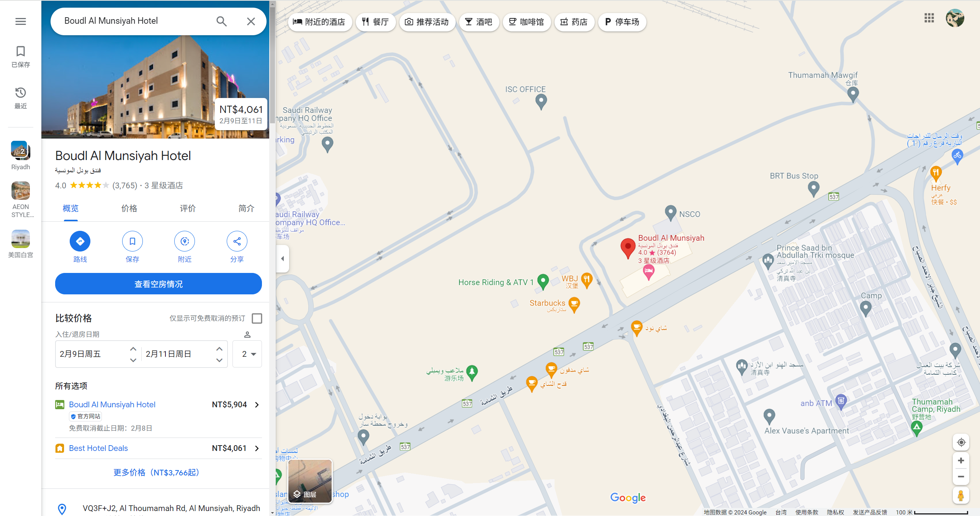This screenshot has height=516, width=980.
Task: Enable free-cancellation only checkbox
Action: point(257,318)
